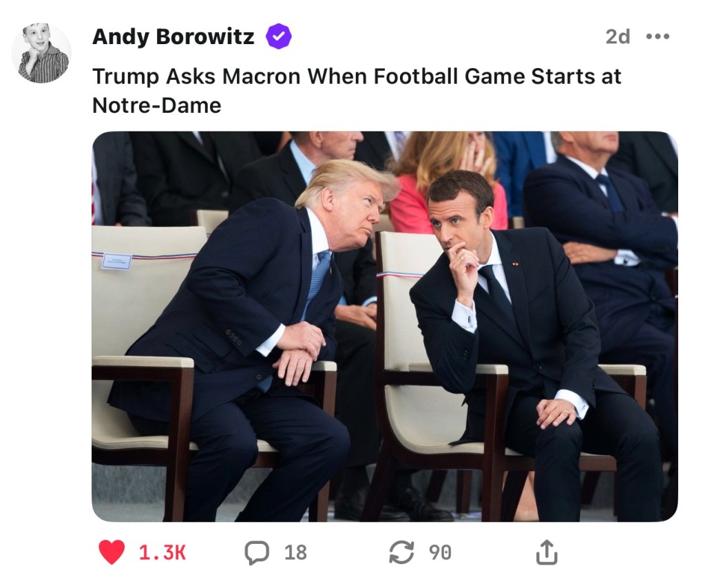Screen dimensions: 705x588
Task: Open comments via the speech bubble icon
Action: (x=257, y=552)
